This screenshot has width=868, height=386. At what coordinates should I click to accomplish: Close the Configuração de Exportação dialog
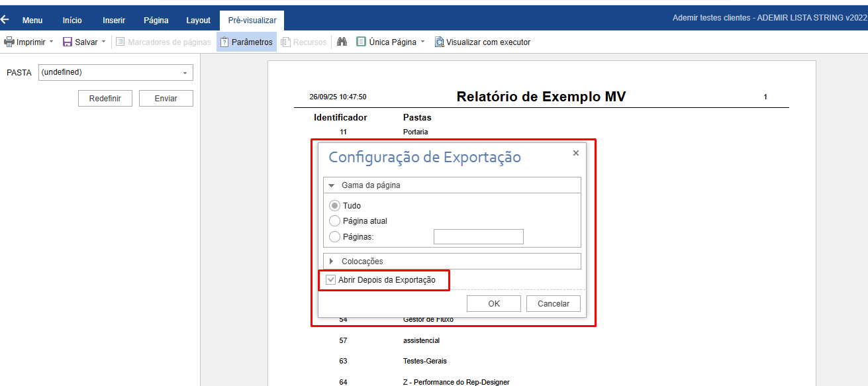click(x=575, y=153)
